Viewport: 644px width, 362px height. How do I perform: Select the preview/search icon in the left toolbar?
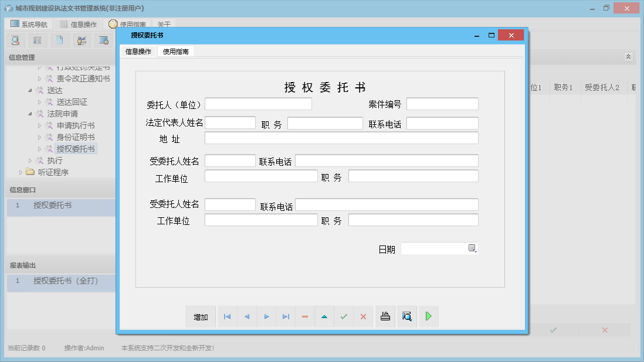[x=15, y=40]
